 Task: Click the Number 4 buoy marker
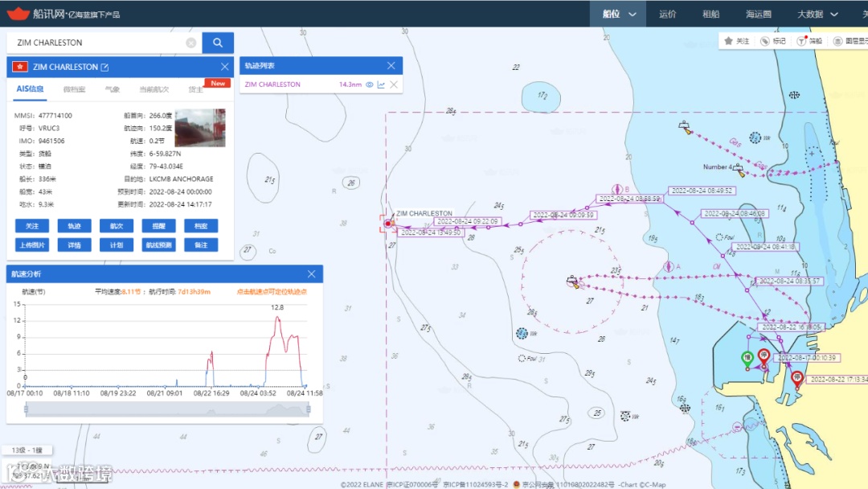pyautogui.click(x=738, y=170)
